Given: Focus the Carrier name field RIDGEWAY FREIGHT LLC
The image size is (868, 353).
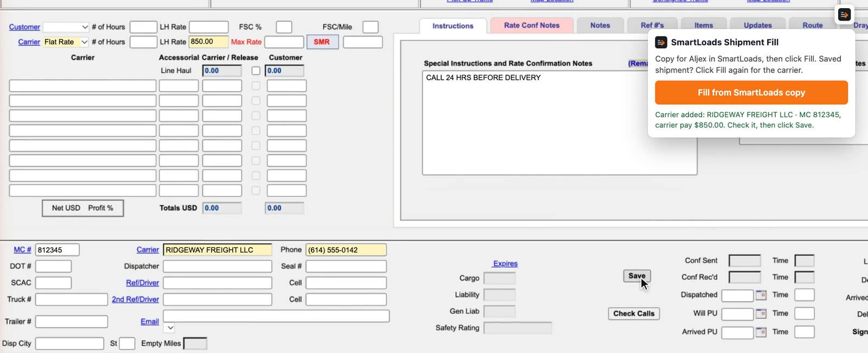Looking at the screenshot, I should [x=218, y=250].
